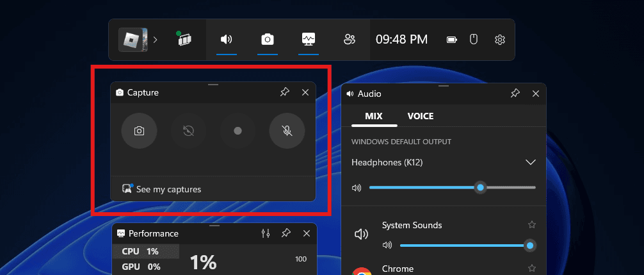The height and width of the screenshot is (275, 644).
Task: Toggle the microphone while recording button
Action: [287, 131]
